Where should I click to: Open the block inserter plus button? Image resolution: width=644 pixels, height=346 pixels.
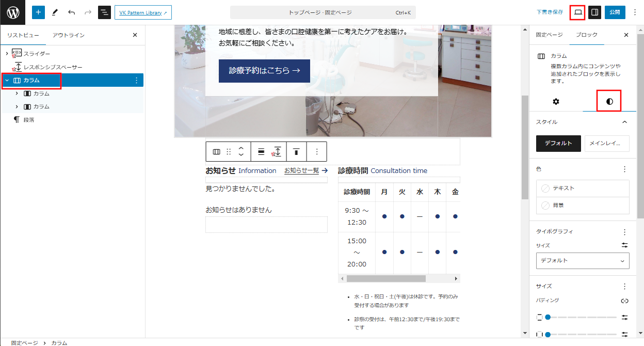(39, 12)
